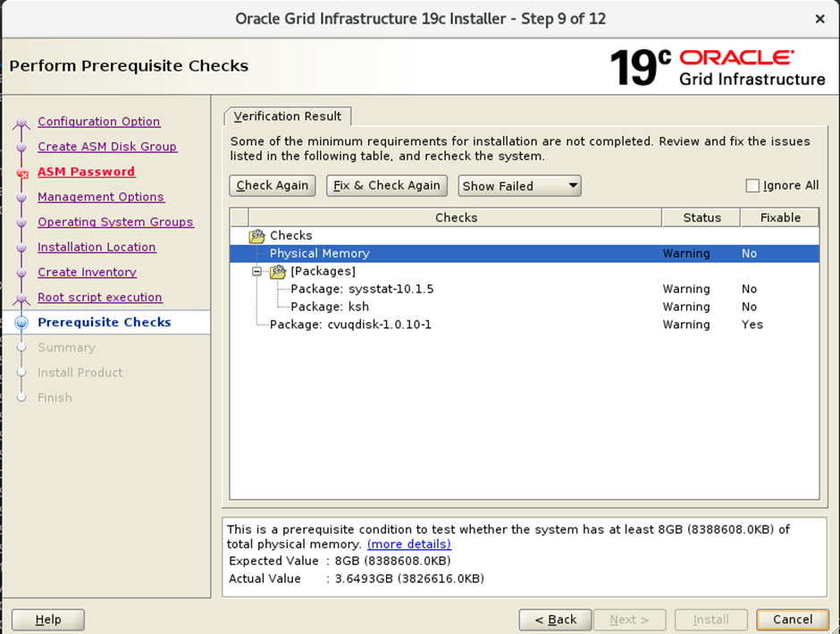The height and width of the screenshot is (634, 840).
Task: Go to Management Options step
Action: coord(101,197)
